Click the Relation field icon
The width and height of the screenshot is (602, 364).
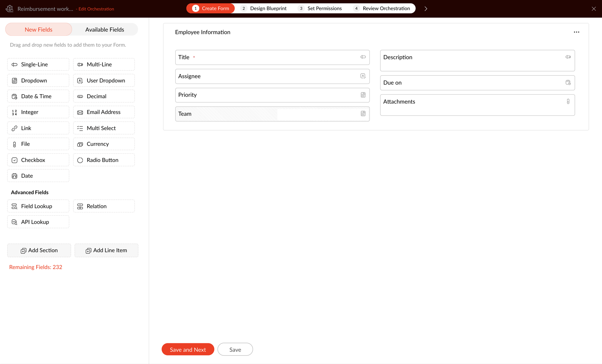(x=80, y=206)
